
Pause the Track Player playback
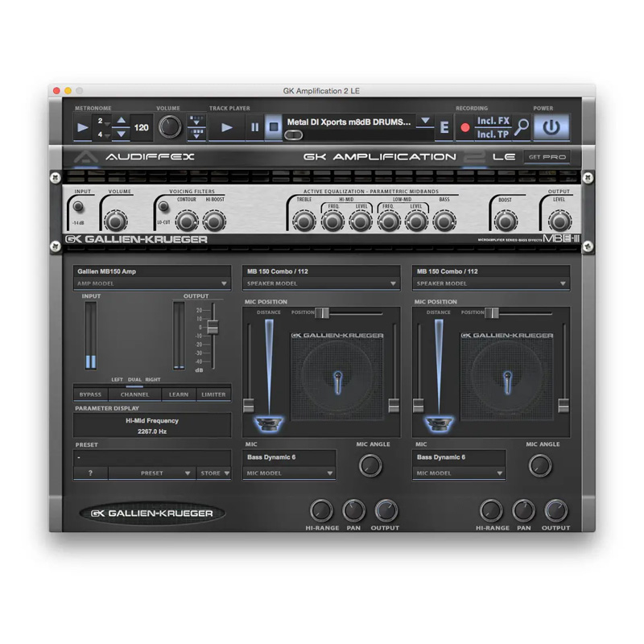point(254,127)
